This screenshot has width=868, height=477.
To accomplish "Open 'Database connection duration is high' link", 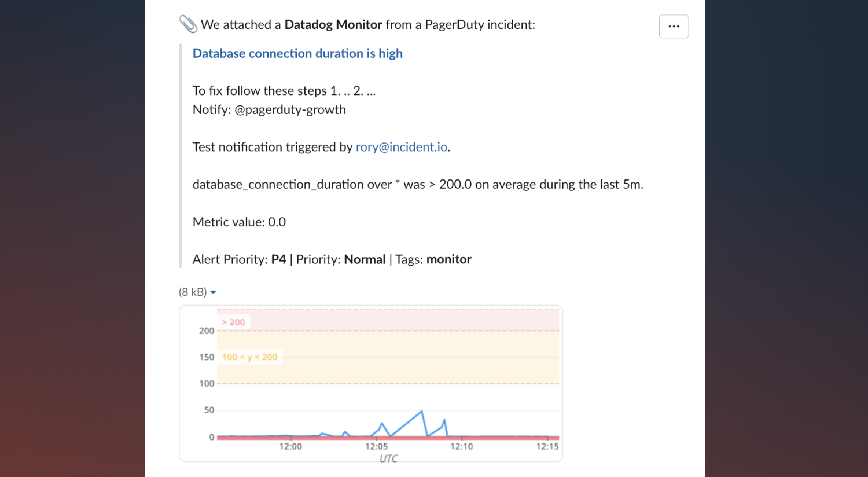I will [x=297, y=53].
